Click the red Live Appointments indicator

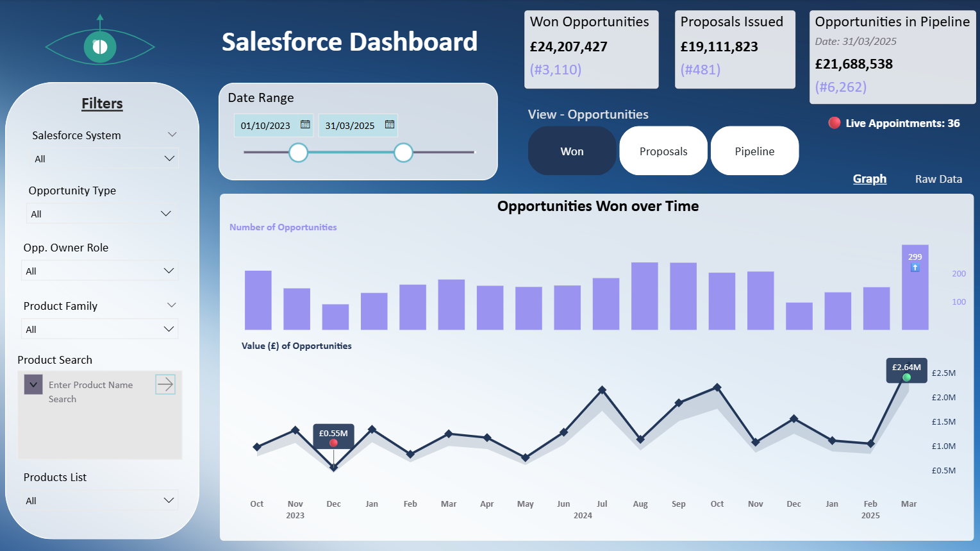tap(835, 123)
